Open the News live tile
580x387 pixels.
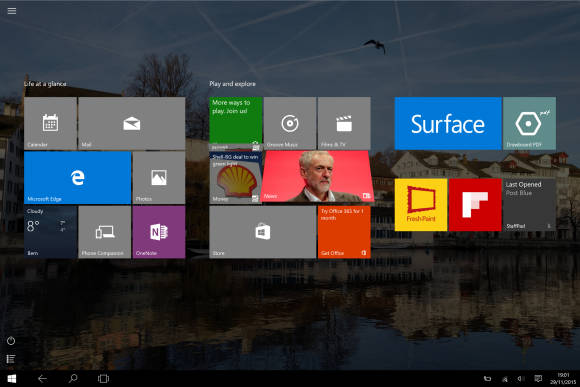point(317,176)
